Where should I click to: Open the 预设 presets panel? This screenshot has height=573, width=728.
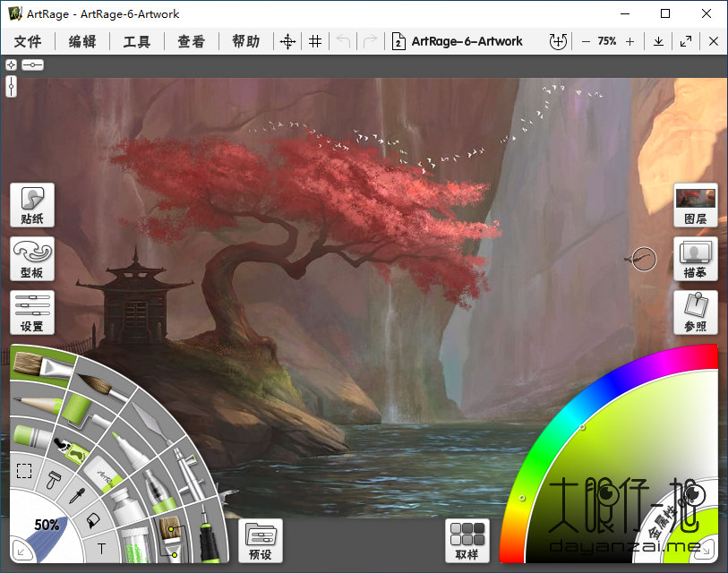click(x=261, y=540)
